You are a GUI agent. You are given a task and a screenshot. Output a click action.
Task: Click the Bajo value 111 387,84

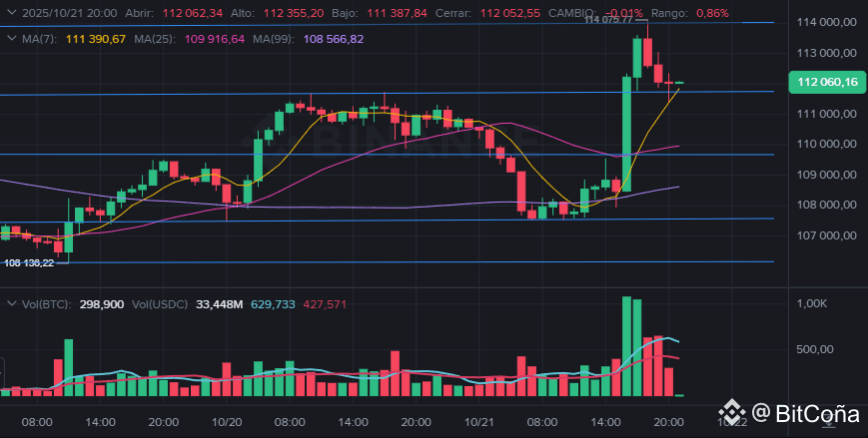[397, 13]
